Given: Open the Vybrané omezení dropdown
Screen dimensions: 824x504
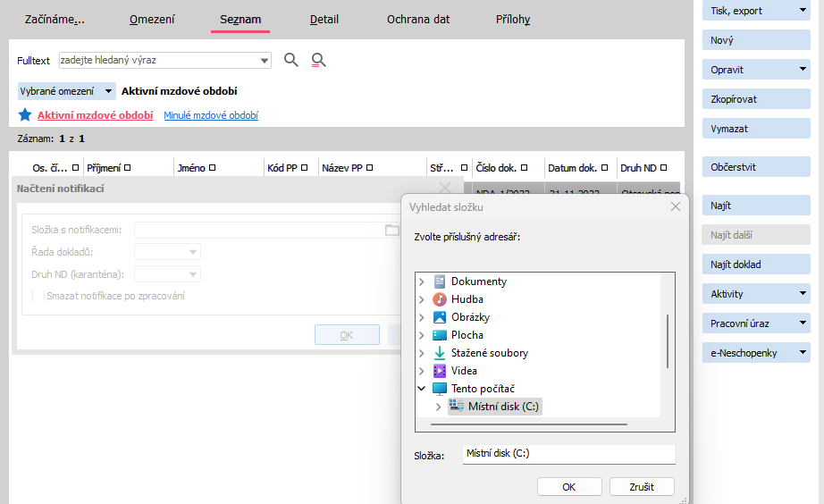Looking at the screenshot, I should pyautogui.click(x=67, y=91).
